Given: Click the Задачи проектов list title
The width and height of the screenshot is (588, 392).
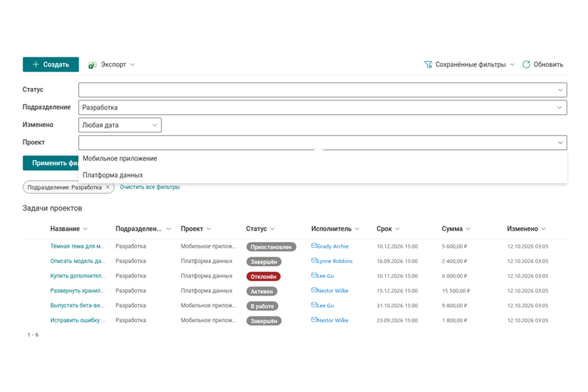Looking at the screenshot, I should click(x=52, y=208).
